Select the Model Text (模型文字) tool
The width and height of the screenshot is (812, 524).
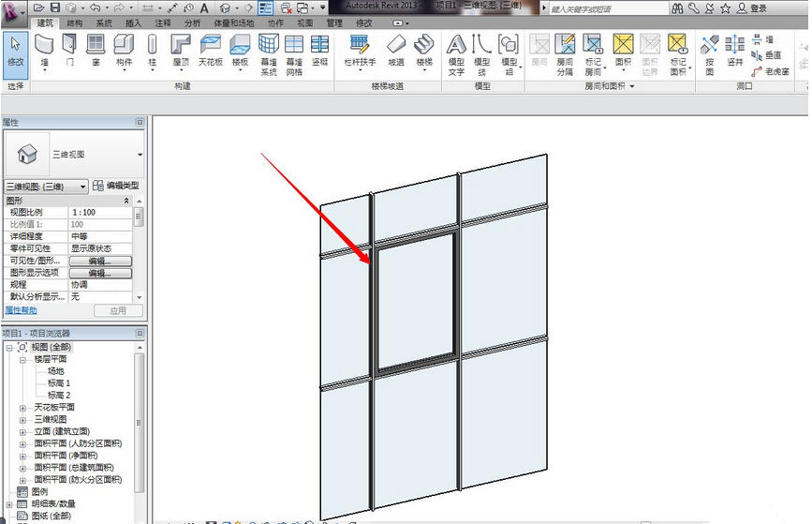[x=456, y=53]
